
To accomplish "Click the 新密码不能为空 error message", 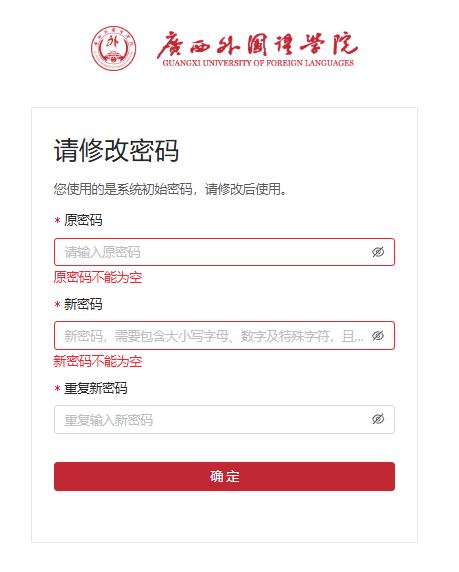I will coord(98,362).
